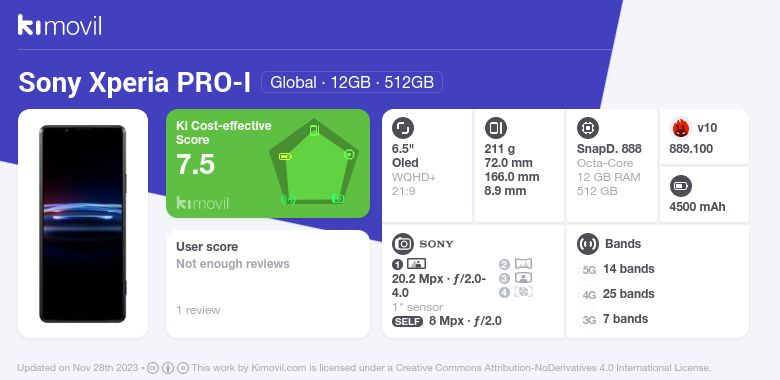This screenshot has width=780, height=380.
Task: Click the Creative Commons license icon in footer
Action: [x=153, y=368]
